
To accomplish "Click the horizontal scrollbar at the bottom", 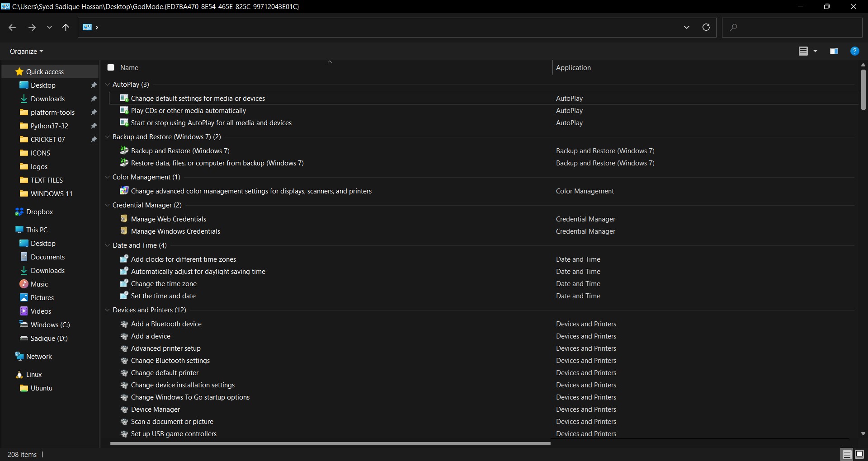I will [330, 443].
